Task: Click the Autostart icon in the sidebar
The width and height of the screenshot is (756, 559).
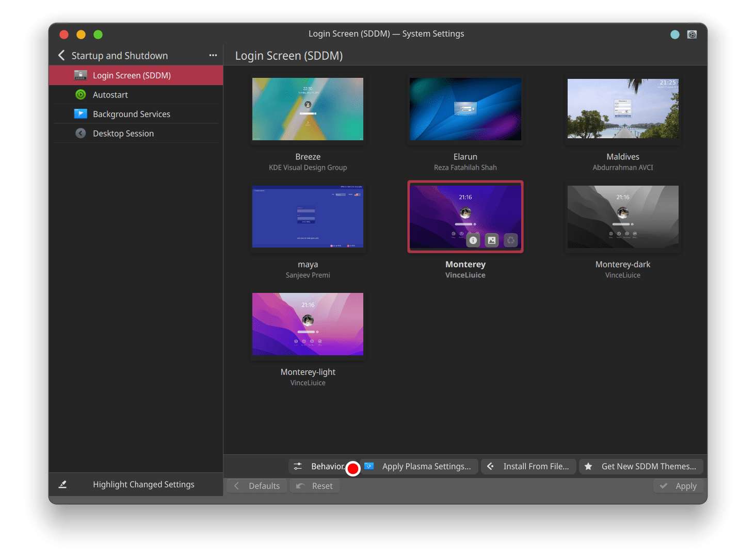Action: (81, 94)
